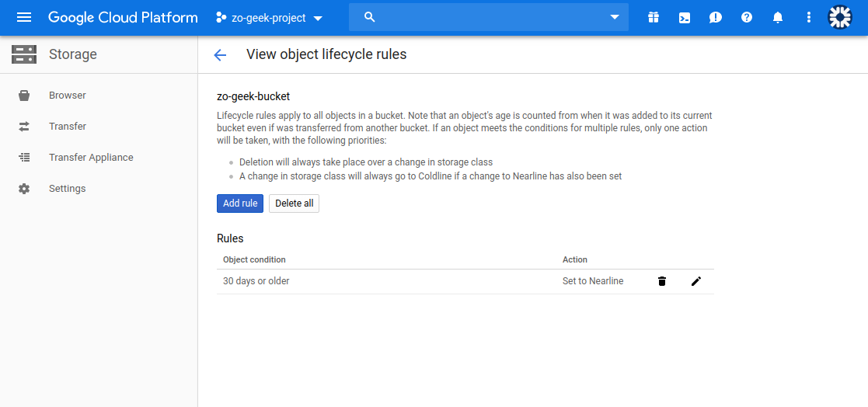
Task: Click the Rules heading
Action: click(x=230, y=238)
